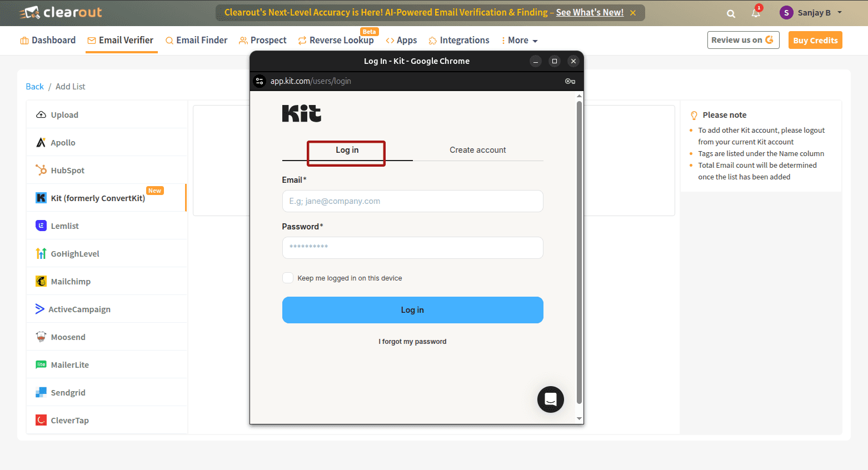This screenshot has height=470, width=868.
Task: Click the blue Log in button
Action: tap(413, 310)
